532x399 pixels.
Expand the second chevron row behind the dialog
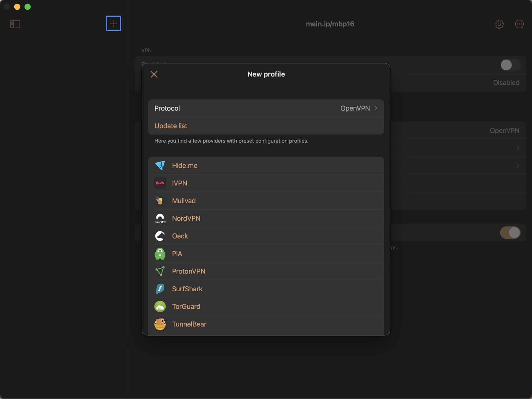click(518, 166)
